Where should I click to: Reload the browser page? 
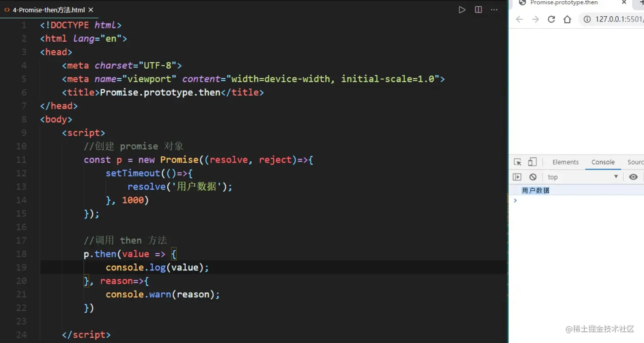(551, 19)
